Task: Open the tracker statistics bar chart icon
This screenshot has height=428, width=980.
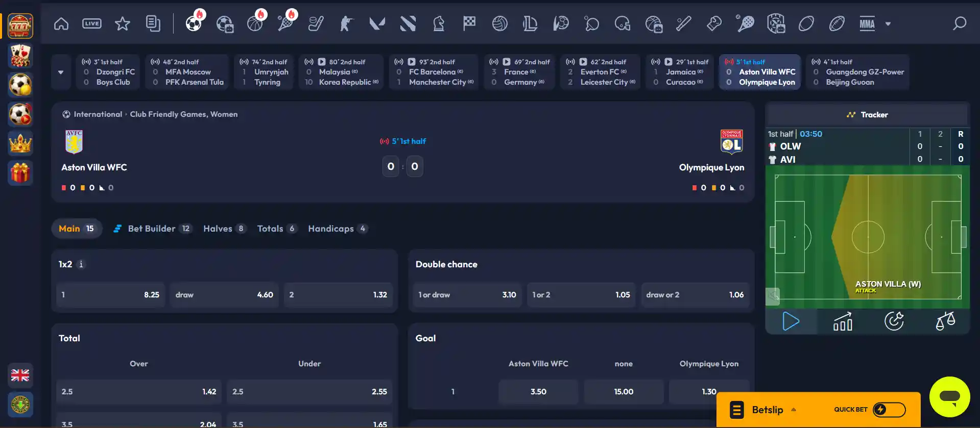Action: pyautogui.click(x=843, y=321)
